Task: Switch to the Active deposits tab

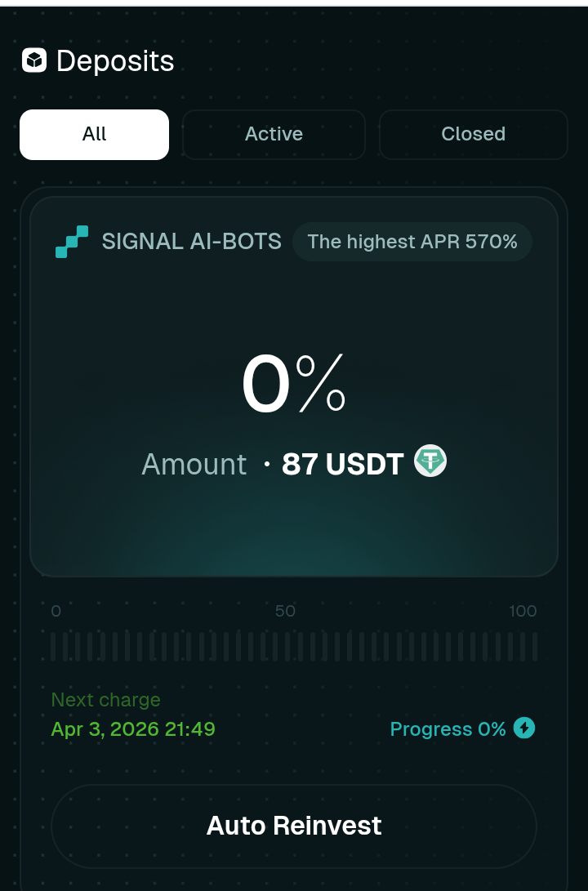Action: [274, 134]
